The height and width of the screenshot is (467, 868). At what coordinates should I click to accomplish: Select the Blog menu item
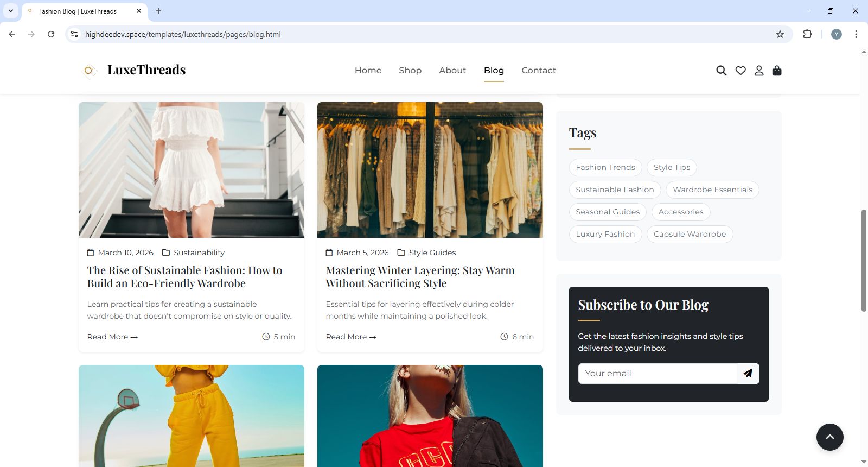[494, 71]
